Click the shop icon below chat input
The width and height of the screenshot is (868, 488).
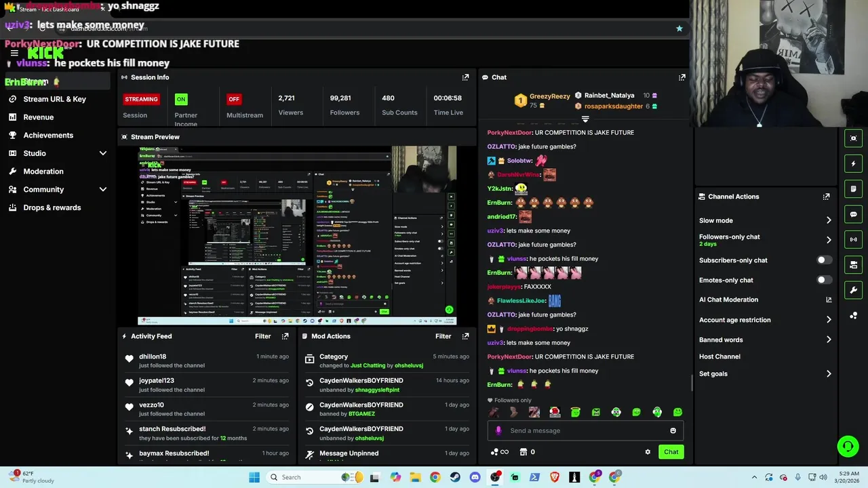point(524,452)
